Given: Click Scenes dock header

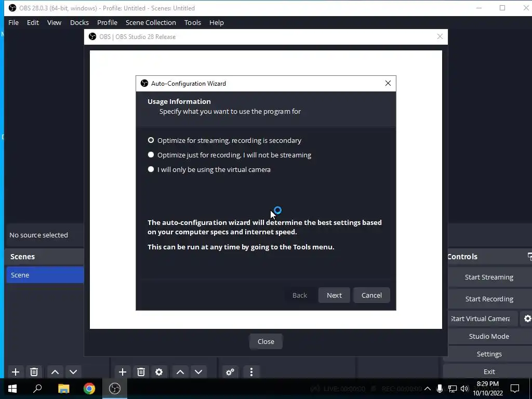Looking at the screenshot, I should (x=45, y=257).
